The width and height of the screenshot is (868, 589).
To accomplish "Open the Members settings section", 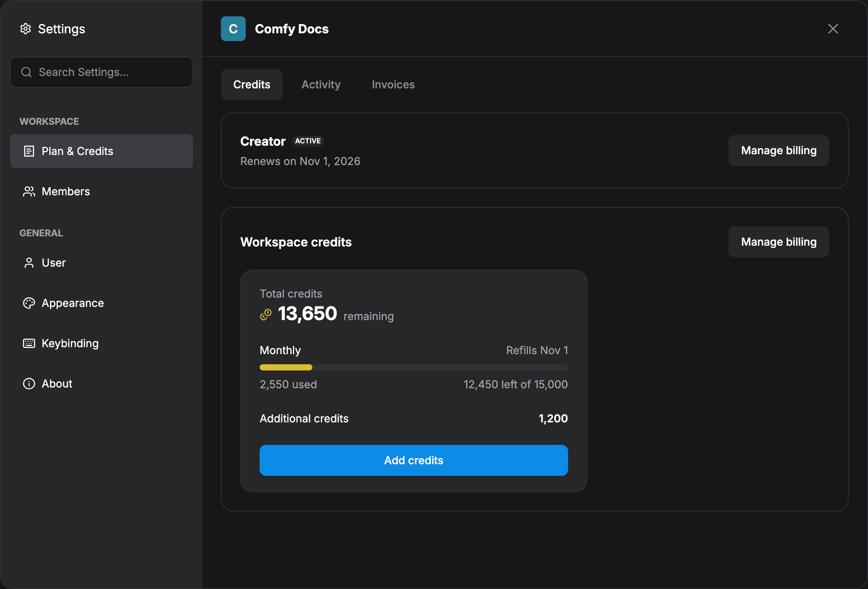I will tap(102, 191).
